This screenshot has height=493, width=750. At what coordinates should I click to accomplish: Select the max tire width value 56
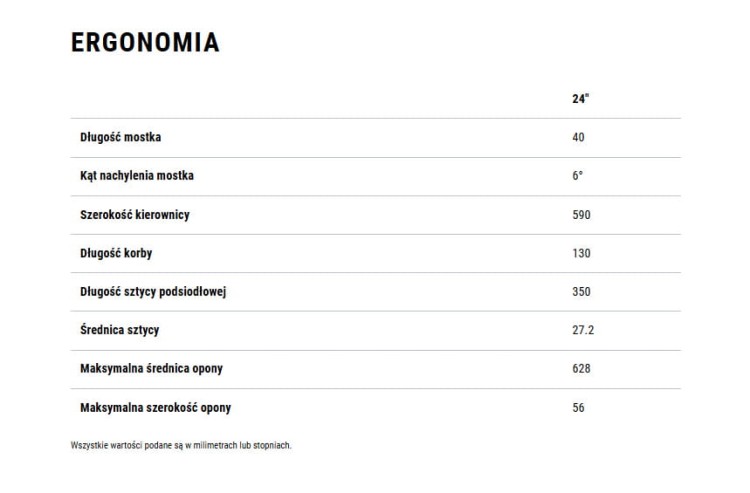(x=578, y=408)
